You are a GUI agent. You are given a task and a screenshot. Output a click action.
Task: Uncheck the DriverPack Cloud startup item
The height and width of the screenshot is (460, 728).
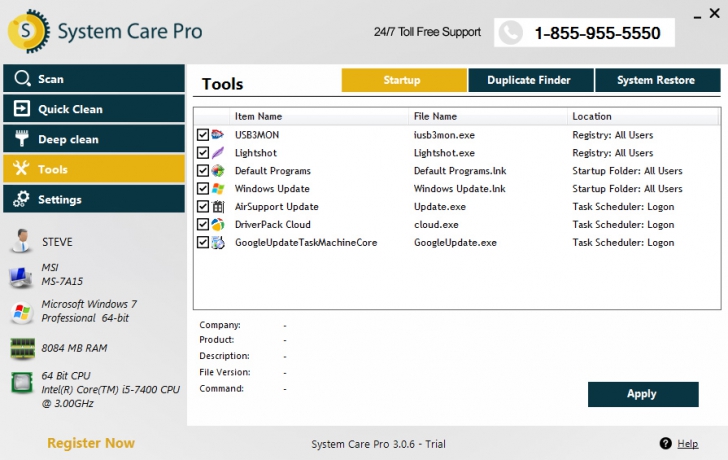[x=202, y=224]
